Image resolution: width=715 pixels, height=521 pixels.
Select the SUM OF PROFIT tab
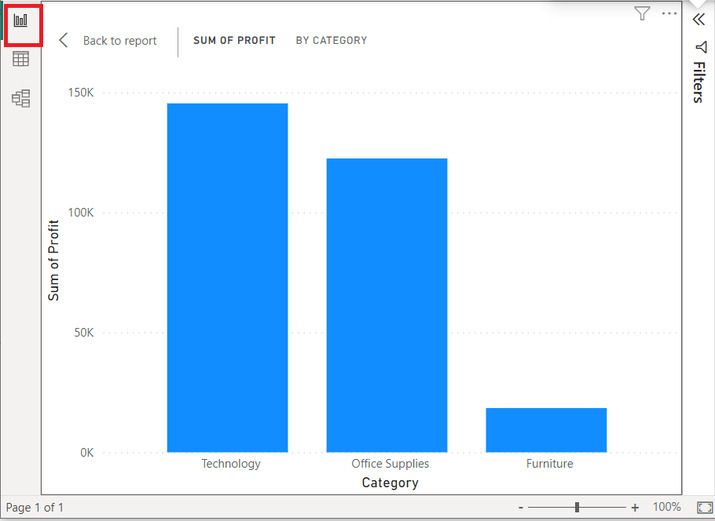tap(234, 40)
